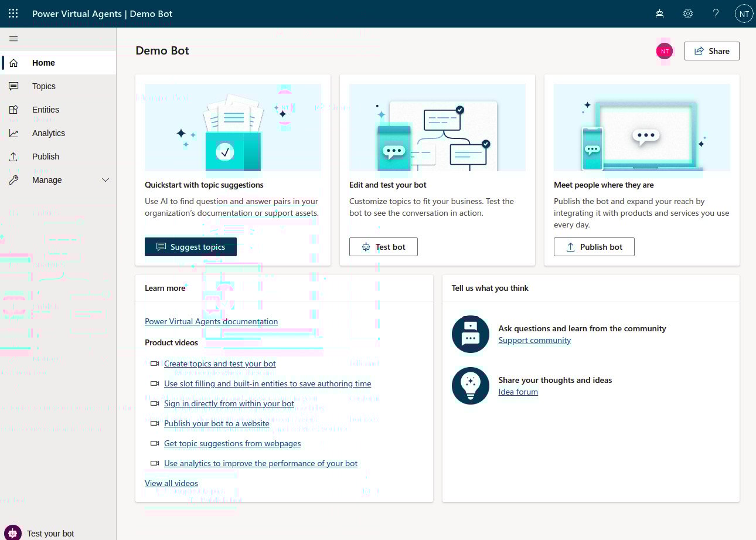Expand the Manage chevron in sidebar
Screen dimensions: 756x540
[x=105, y=180]
